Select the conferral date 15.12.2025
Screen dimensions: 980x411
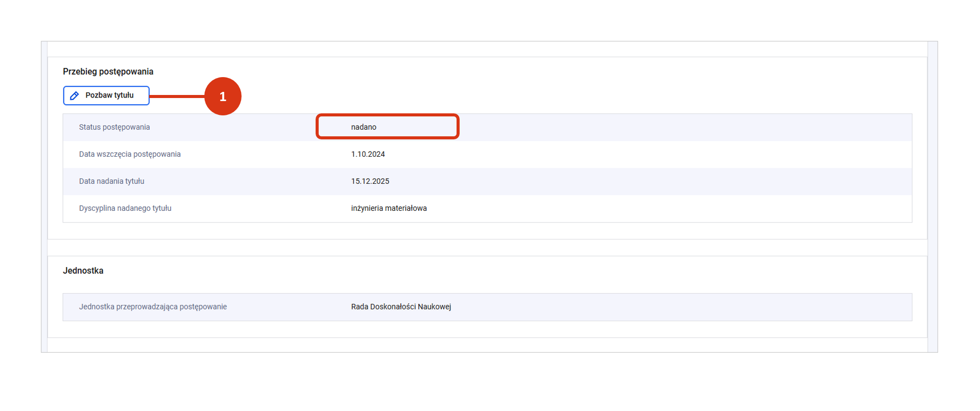click(x=370, y=181)
